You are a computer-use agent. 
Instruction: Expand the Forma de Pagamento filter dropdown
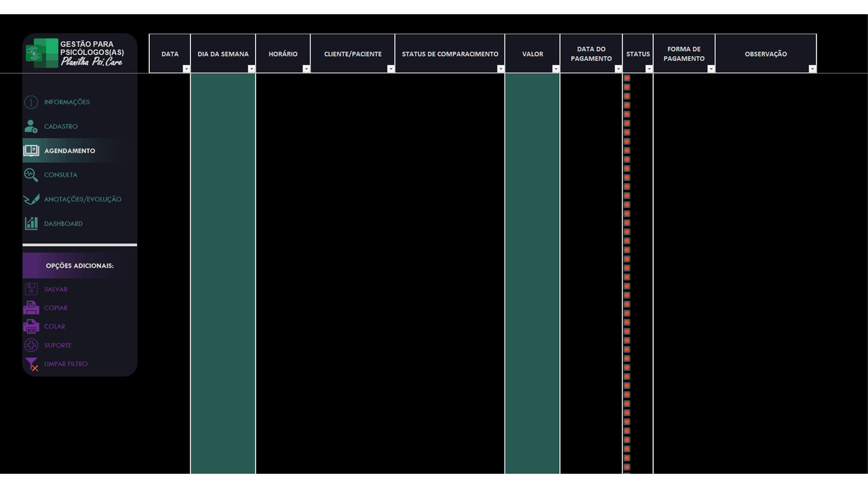pyautogui.click(x=711, y=69)
